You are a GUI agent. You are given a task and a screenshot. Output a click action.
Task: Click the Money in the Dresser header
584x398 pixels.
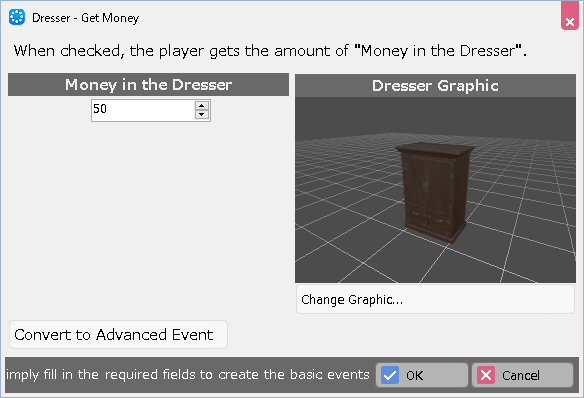[x=148, y=85]
